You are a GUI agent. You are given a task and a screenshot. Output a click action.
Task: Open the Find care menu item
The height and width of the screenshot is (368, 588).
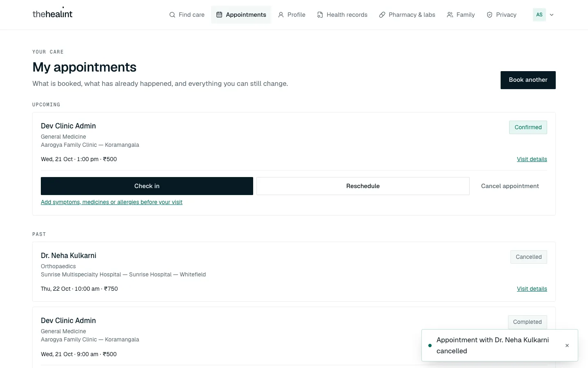[x=187, y=15]
